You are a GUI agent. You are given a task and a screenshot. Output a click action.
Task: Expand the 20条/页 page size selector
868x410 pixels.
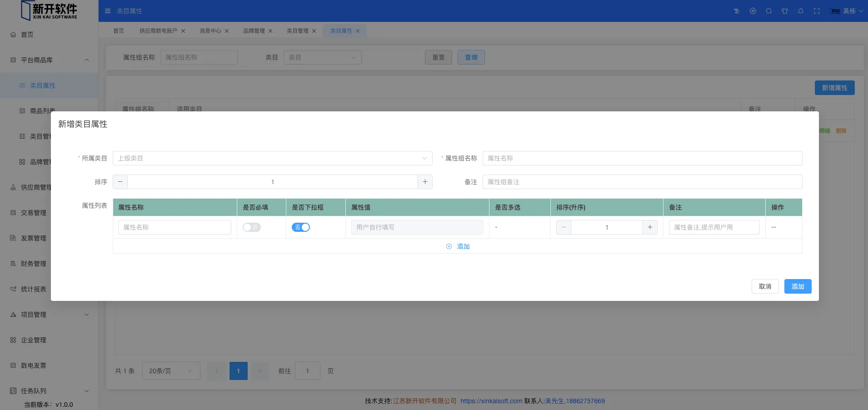pos(171,371)
